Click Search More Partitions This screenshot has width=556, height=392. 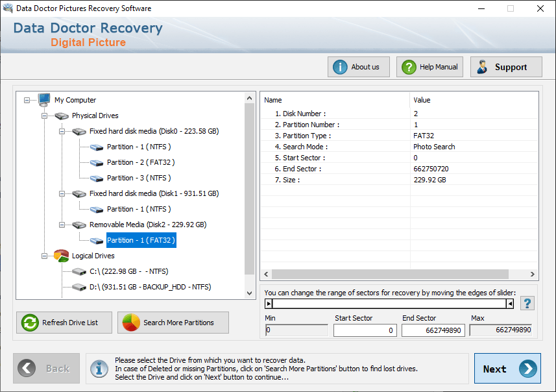point(173,323)
